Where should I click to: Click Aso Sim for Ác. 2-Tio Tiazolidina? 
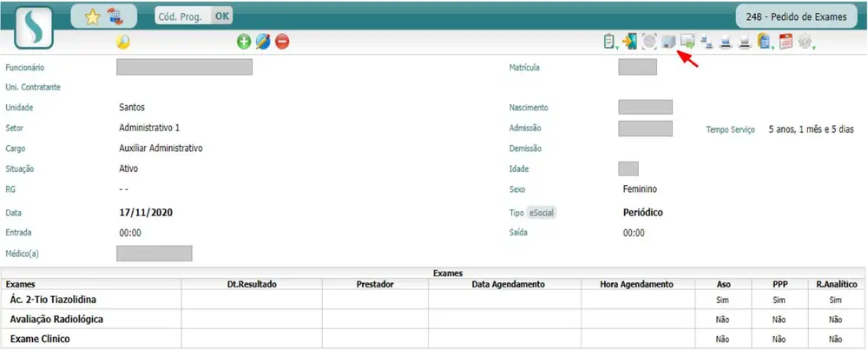(x=722, y=300)
